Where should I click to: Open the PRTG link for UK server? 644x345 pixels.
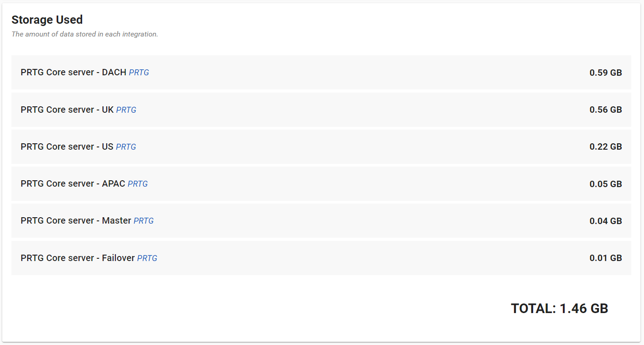coord(126,110)
